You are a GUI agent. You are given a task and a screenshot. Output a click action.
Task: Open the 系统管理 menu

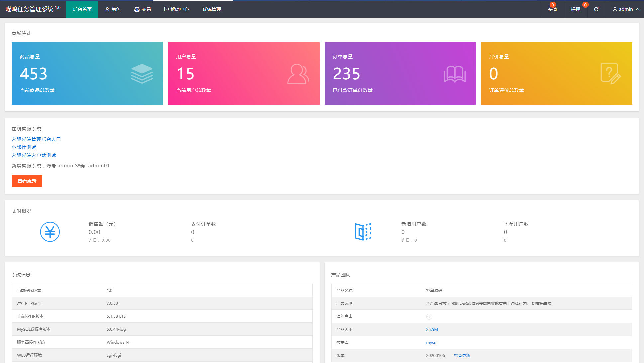(x=212, y=9)
